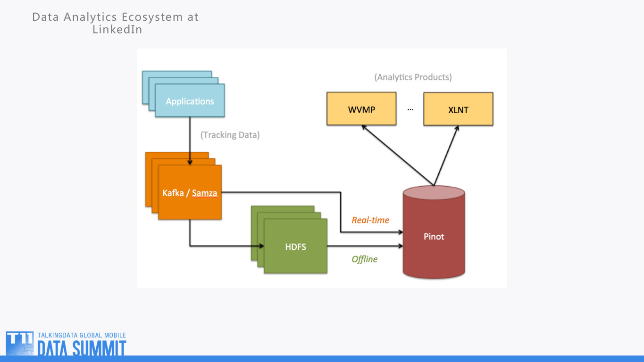This screenshot has width=644, height=362.
Task: Click the WVMP analytics product box
Action: coord(361,109)
